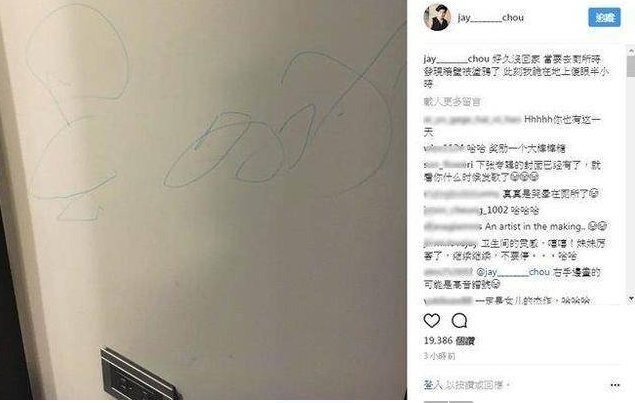Click the blurred username before 'Hhhhh你也有这一天'

pyautogui.click(x=472, y=119)
